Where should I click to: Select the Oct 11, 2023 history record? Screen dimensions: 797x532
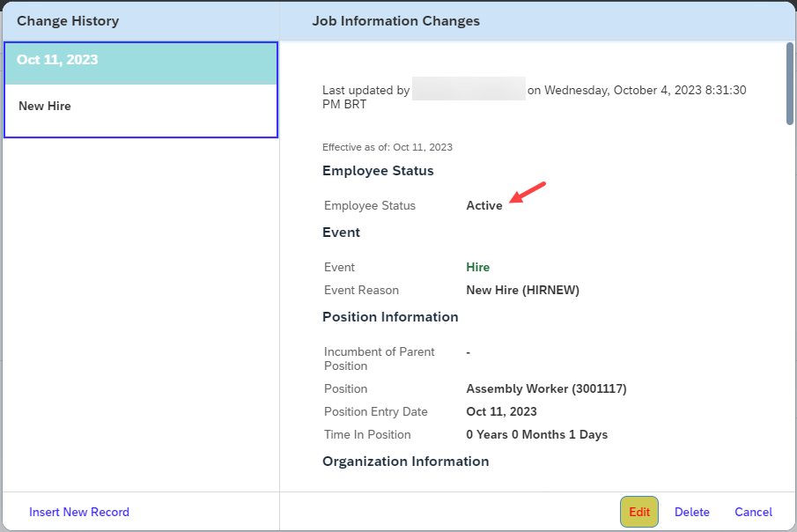(x=141, y=63)
